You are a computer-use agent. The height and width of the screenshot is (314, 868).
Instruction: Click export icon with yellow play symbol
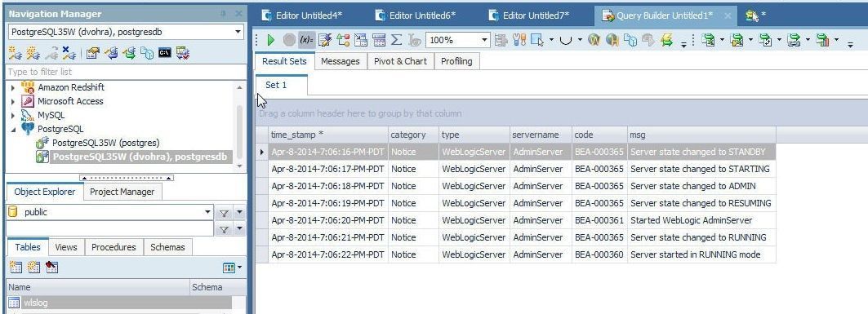(737, 40)
